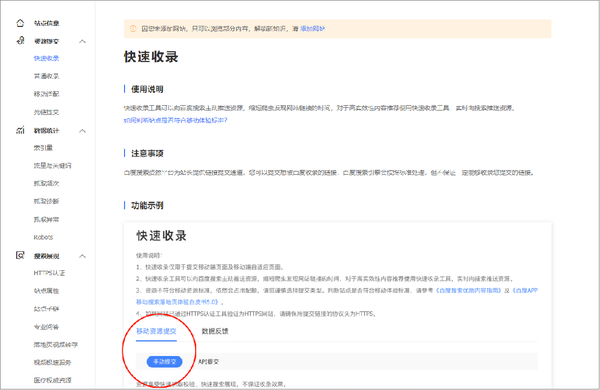Click the 资源提交 section icon
The width and height of the screenshot is (600, 390).
tap(20, 41)
